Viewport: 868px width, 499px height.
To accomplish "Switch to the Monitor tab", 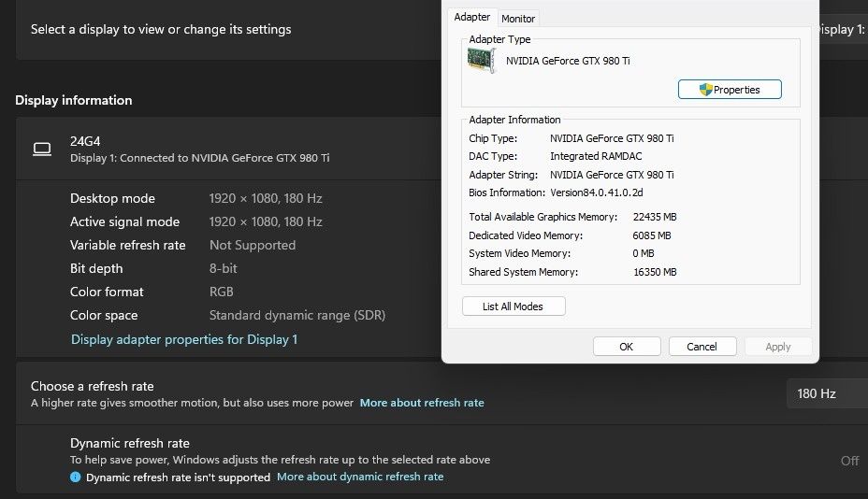I will (517, 19).
